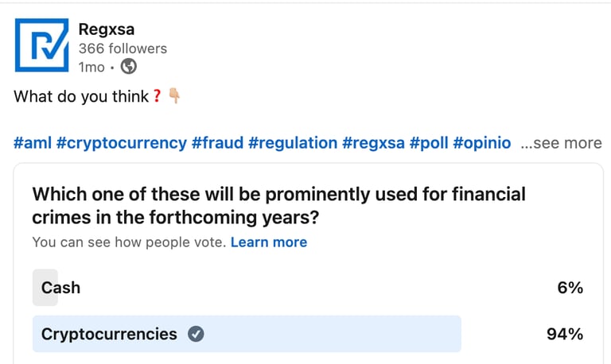Click the 94% vote percentage

pos(565,334)
